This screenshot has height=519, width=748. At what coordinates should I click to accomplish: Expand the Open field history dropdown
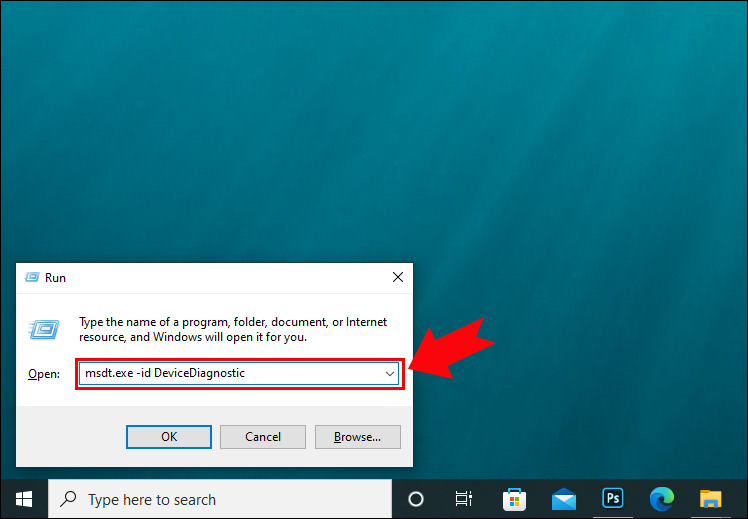pos(390,374)
